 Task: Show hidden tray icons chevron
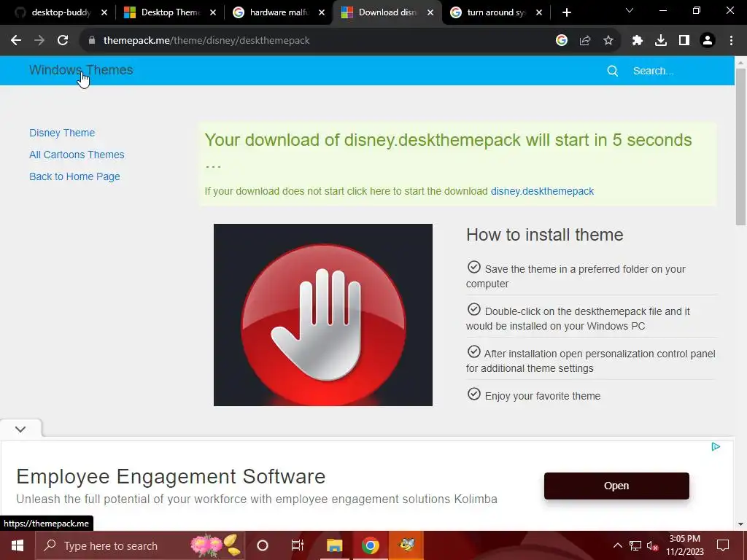pyautogui.click(x=617, y=545)
